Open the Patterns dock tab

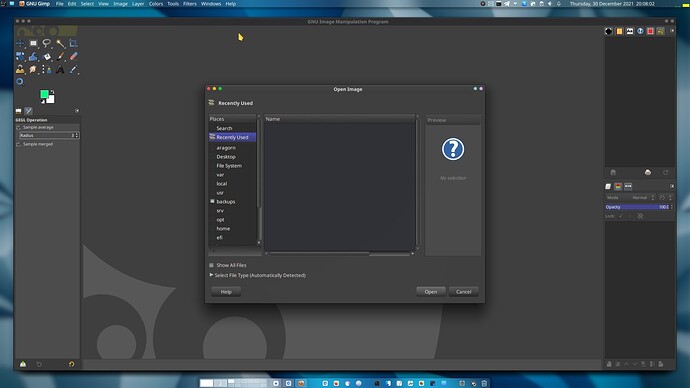pyautogui.click(x=619, y=31)
